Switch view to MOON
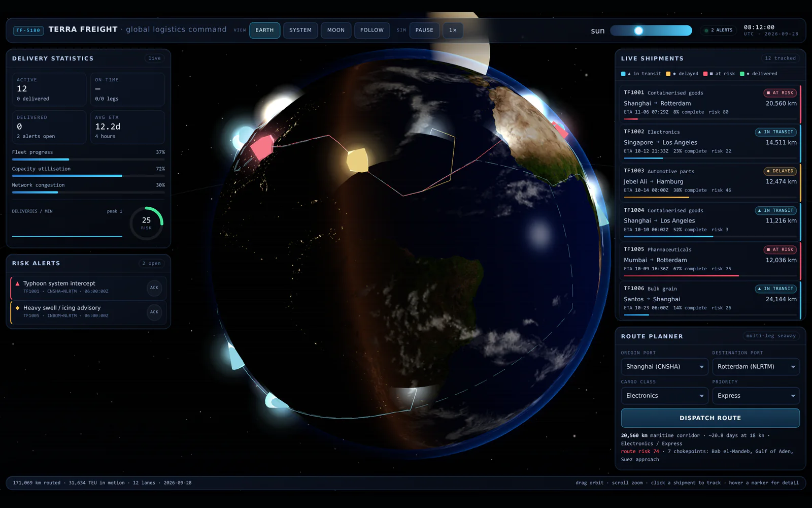812x508 pixels. pyautogui.click(x=335, y=30)
